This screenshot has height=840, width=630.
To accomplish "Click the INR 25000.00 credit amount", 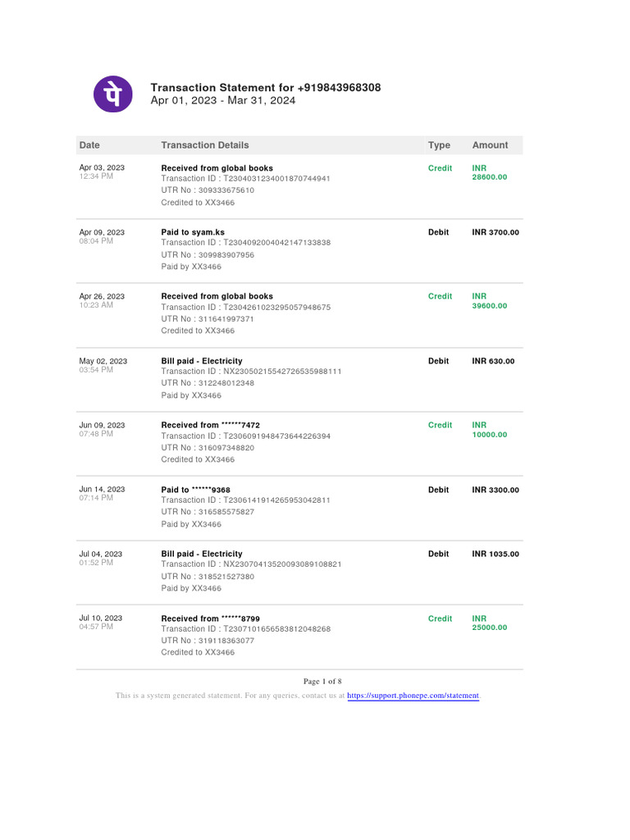I will (x=489, y=623).
